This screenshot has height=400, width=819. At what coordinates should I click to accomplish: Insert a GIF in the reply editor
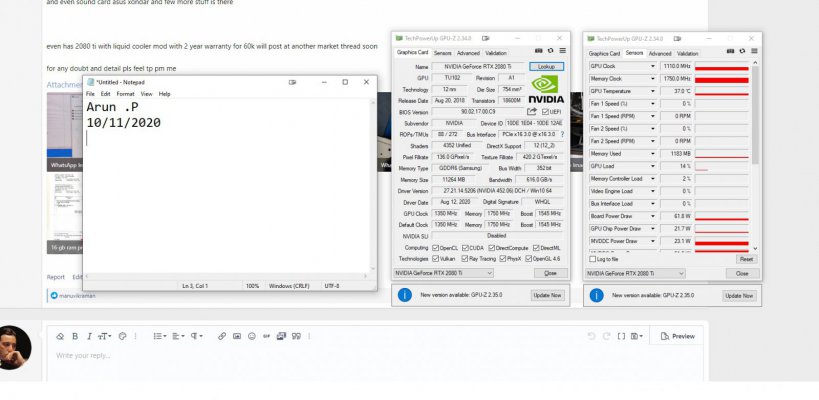(x=266, y=336)
